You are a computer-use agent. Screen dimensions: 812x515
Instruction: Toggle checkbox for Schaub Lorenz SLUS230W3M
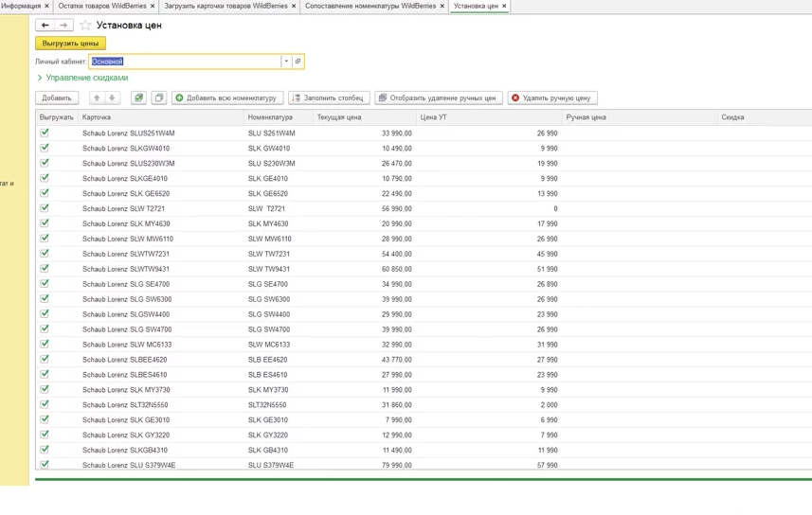45,163
